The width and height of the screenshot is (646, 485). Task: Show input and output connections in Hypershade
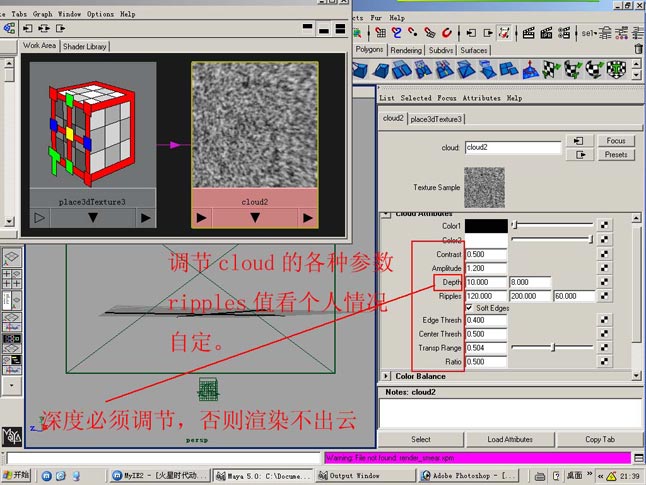coord(44,28)
